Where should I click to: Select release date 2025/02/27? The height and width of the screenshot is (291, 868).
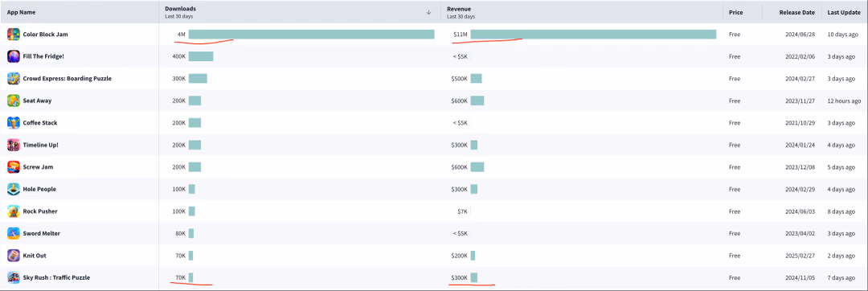[x=800, y=256]
